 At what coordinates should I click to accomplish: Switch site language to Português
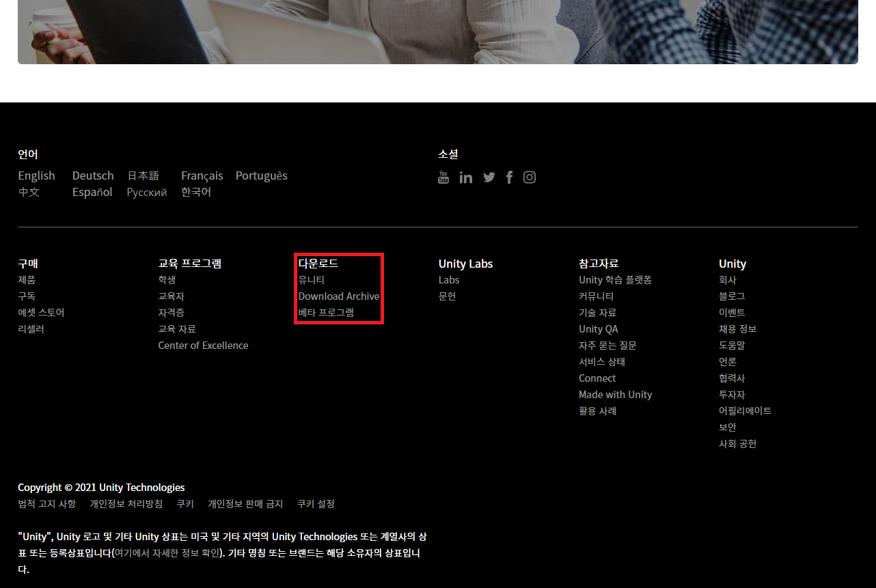click(261, 176)
